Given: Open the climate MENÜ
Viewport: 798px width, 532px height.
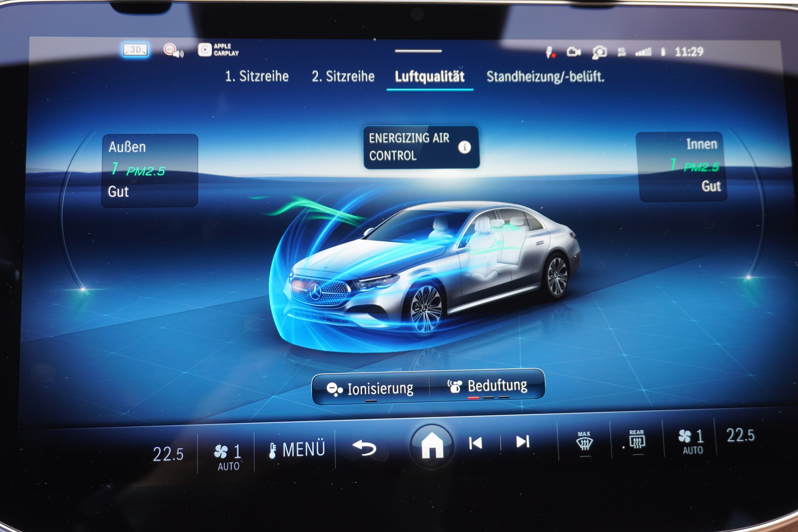Looking at the screenshot, I should coord(297,450).
